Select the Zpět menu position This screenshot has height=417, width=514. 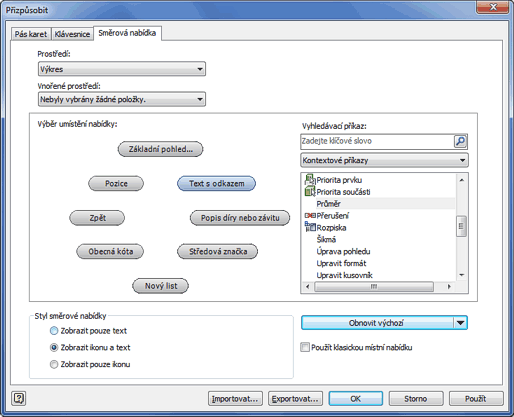click(x=97, y=218)
